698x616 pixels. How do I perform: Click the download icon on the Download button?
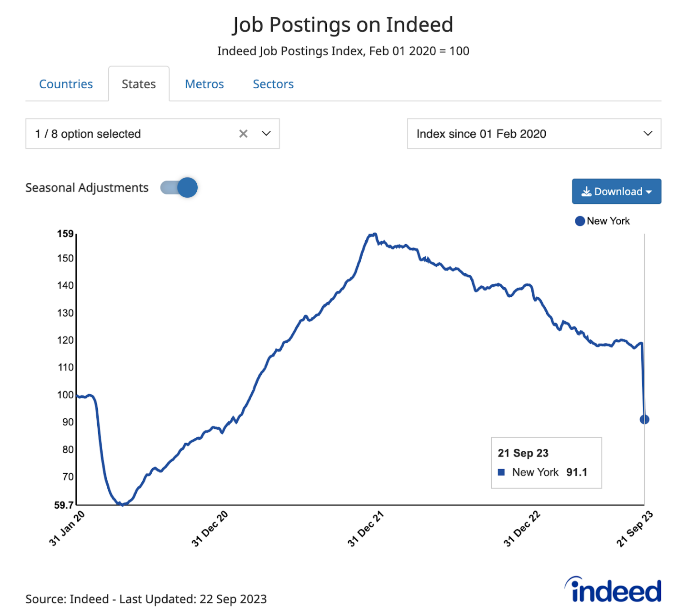click(587, 191)
